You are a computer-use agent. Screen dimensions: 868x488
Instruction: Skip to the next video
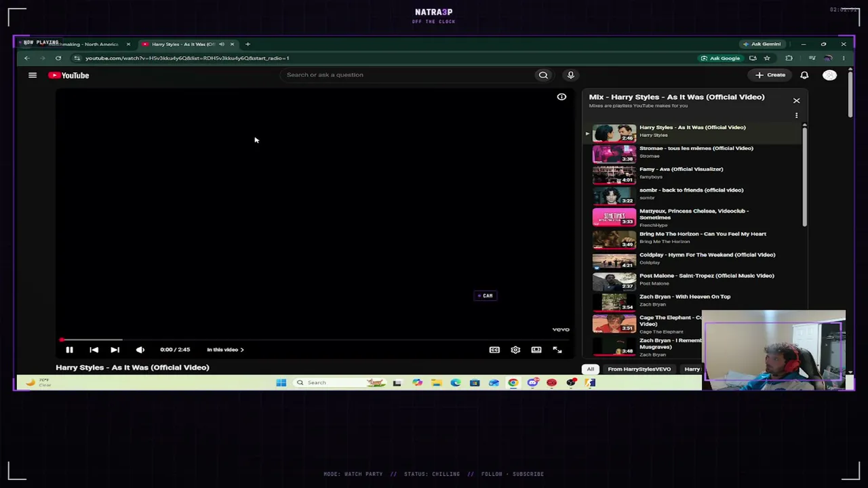pyautogui.click(x=115, y=350)
